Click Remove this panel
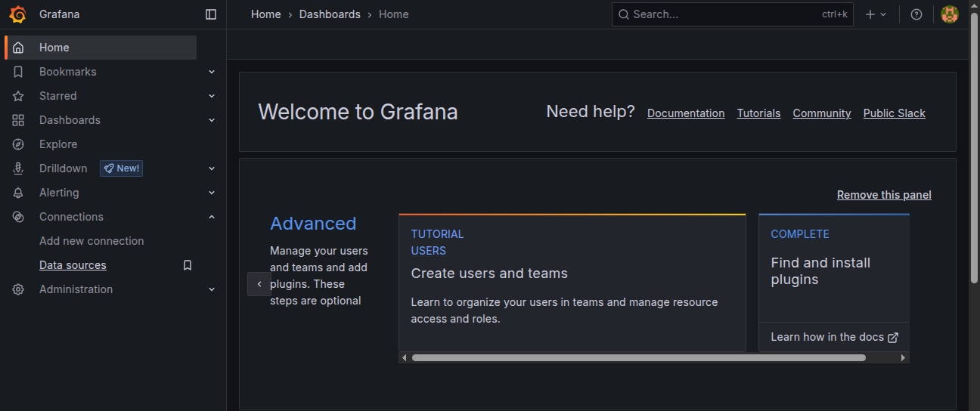The height and width of the screenshot is (411, 980). pyautogui.click(x=884, y=195)
